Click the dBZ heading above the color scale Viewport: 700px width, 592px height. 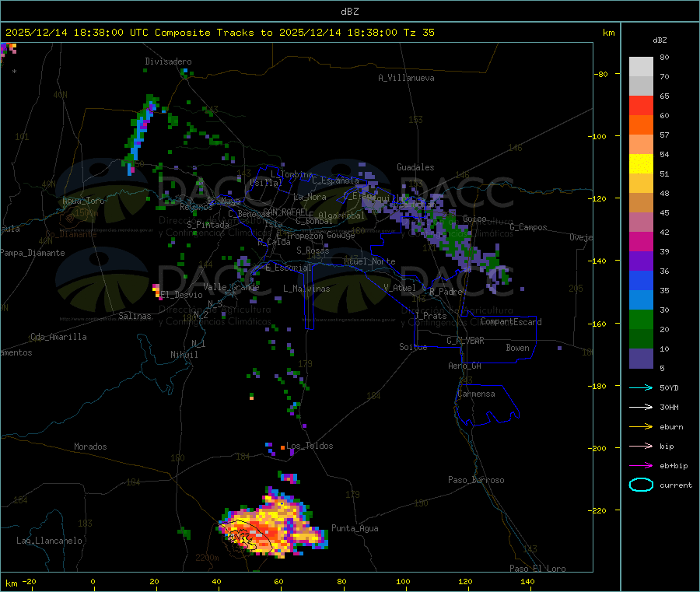pos(660,40)
